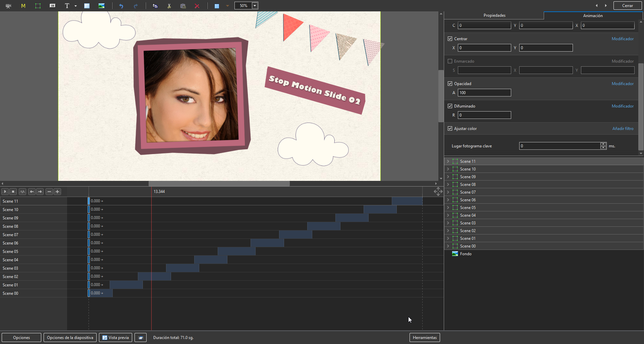Viewport: 644px width, 344px height.
Task: Open Modificador link for Difuminado
Action: coord(623,106)
